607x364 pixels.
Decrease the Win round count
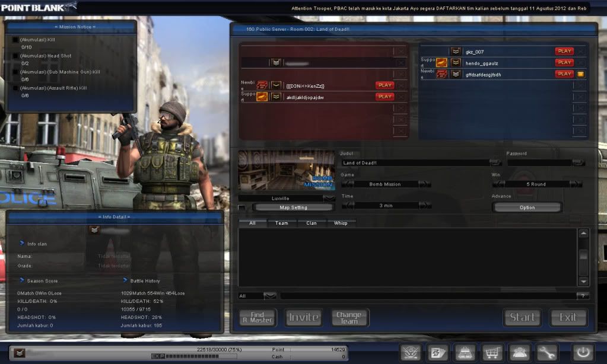(498, 184)
